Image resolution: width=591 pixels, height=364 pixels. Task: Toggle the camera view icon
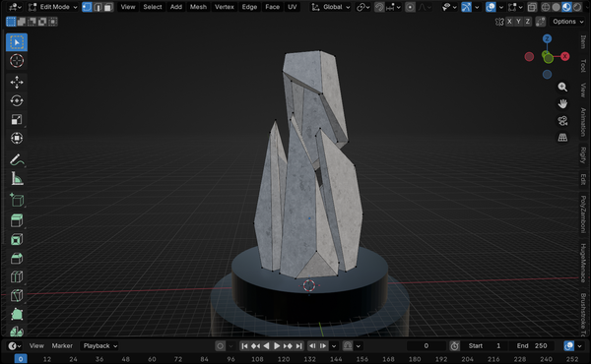coord(562,121)
